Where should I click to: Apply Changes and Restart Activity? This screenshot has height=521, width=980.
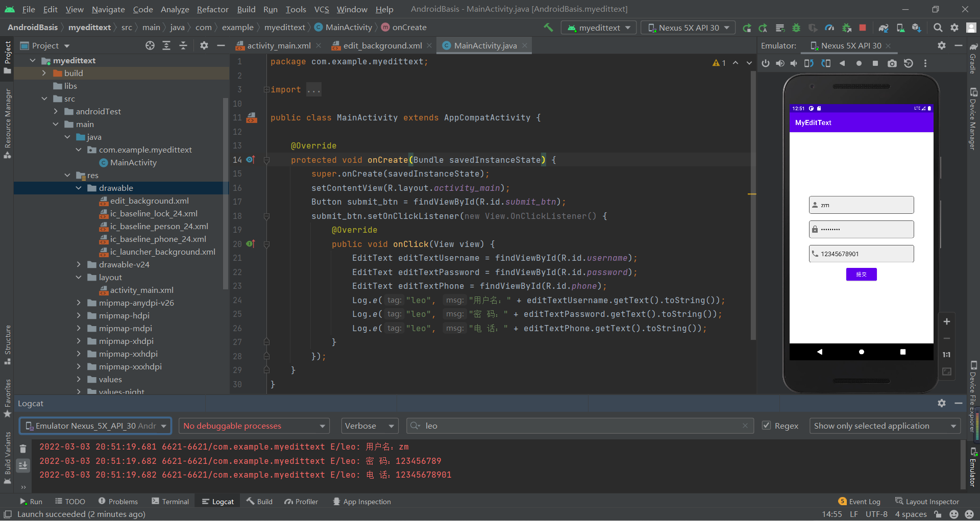click(763, 28)
